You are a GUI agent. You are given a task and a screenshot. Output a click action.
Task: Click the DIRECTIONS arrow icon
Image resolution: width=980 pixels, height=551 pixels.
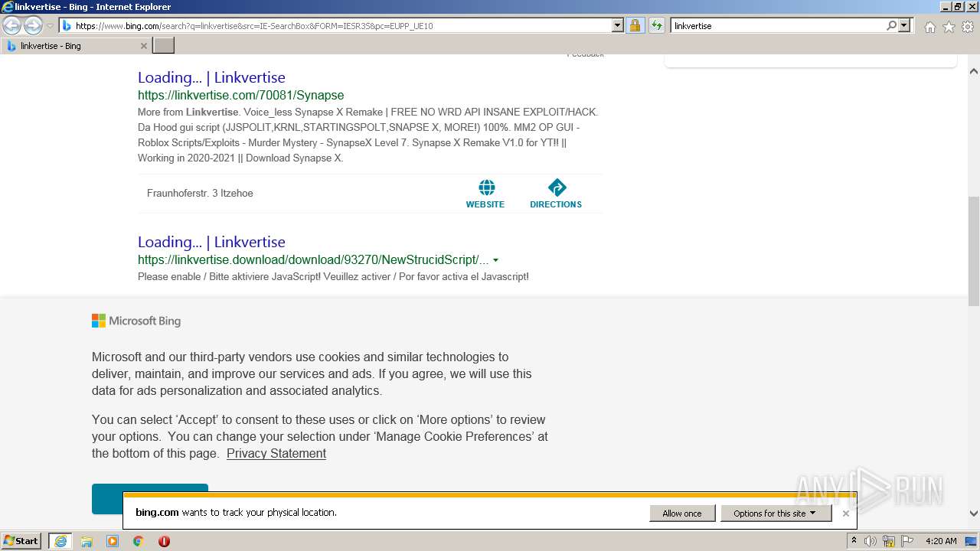pyautogui.click(x=556, y=187)
